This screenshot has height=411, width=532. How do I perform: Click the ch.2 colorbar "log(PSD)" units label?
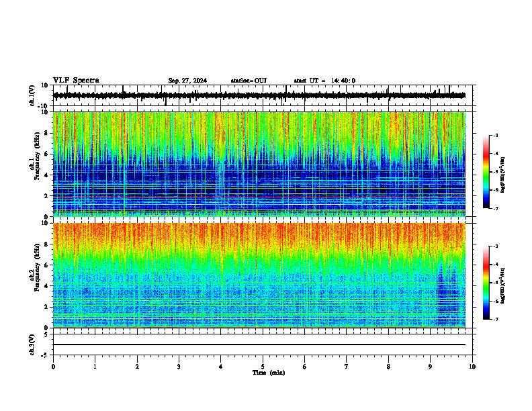503,285
